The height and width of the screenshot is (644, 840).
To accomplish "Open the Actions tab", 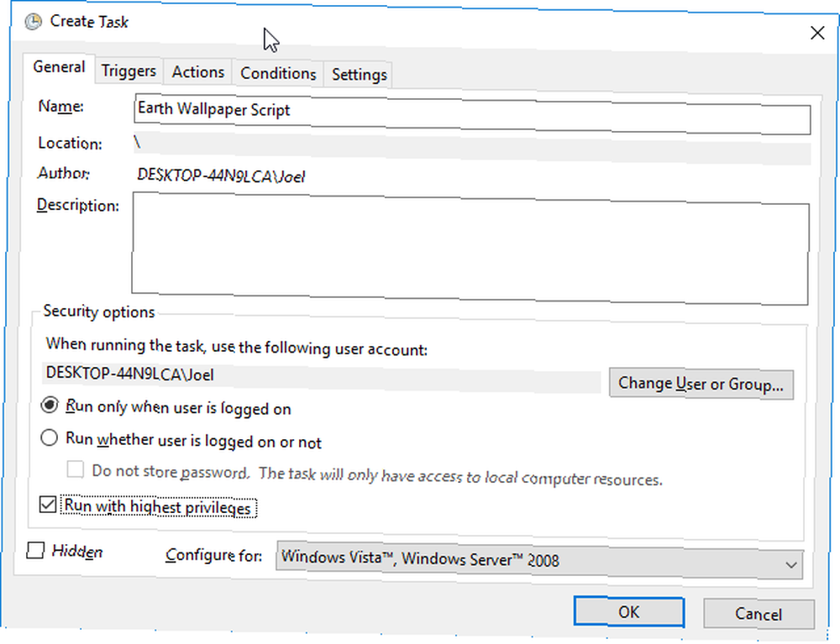I will pos(197,72).
